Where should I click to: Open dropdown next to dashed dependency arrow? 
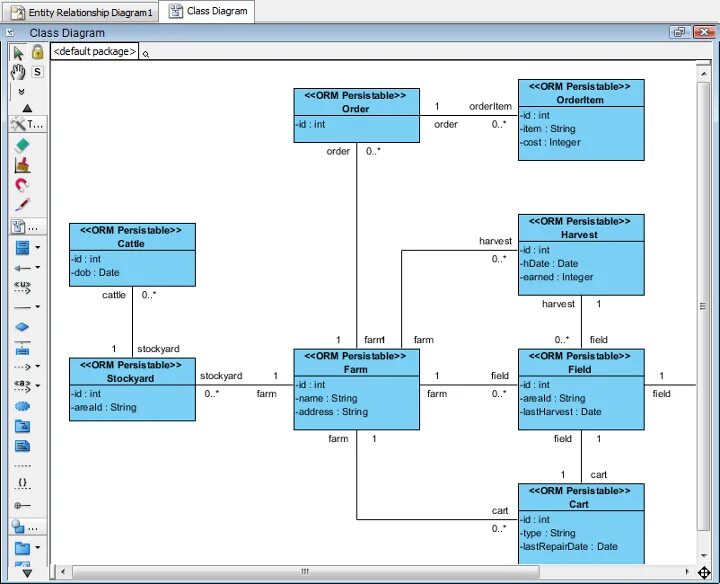(38, 366)
